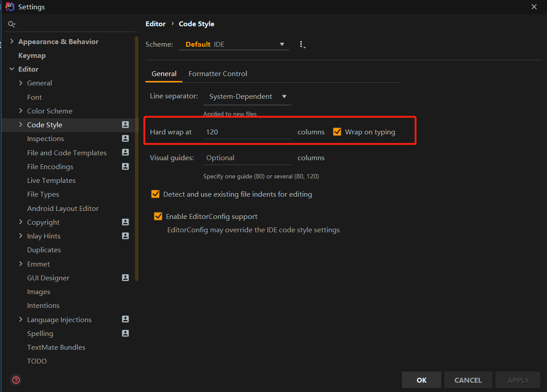Toggle Enable EditorConfig support checkbox
The width and height of the screenshot is (547, 392).
(158, 217)
